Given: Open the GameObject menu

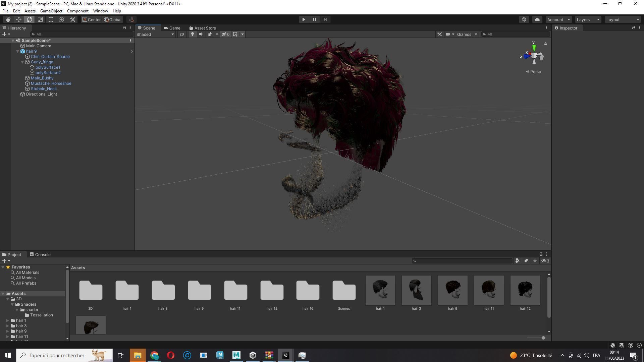Looking at the screenshot, I should 51,11.
